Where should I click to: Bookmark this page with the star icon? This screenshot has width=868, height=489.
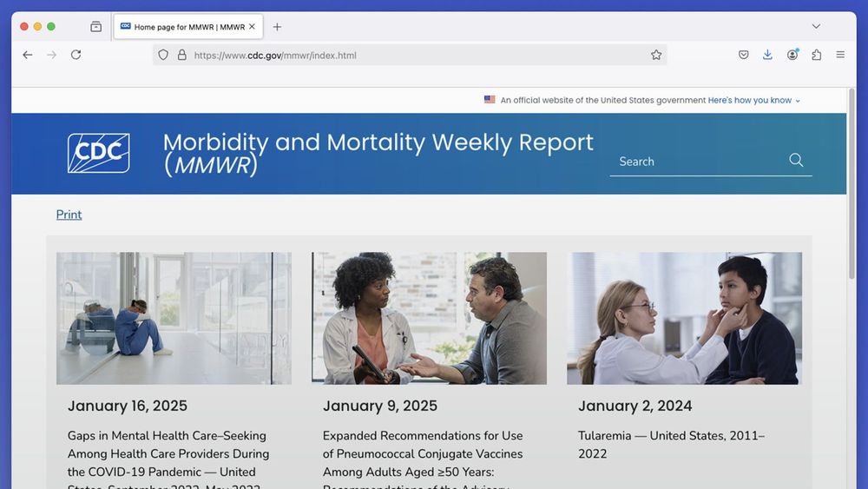pyautogui.click(x=656, y=55)
